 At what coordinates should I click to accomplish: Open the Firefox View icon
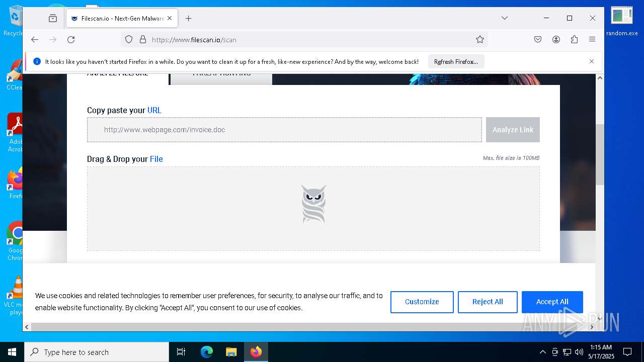(x=53, y=19)
